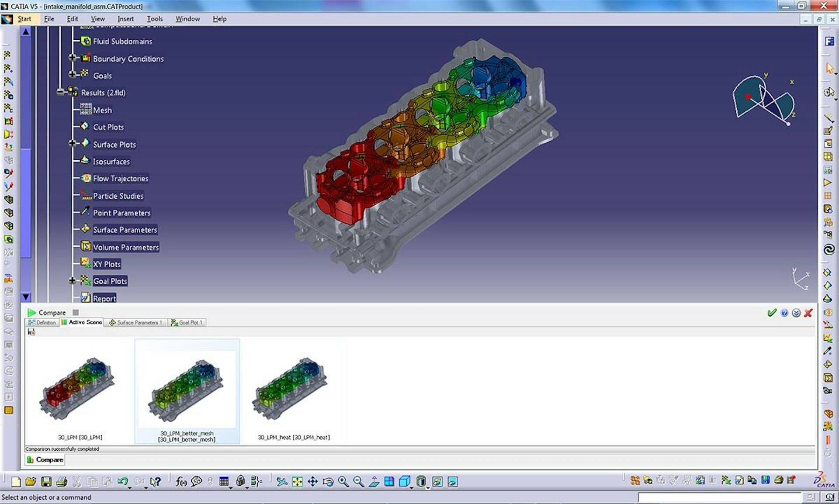Switch to the Goal Plot 1 tab
The width and height of the screenshot is (839, 504).
coord(187,323)
